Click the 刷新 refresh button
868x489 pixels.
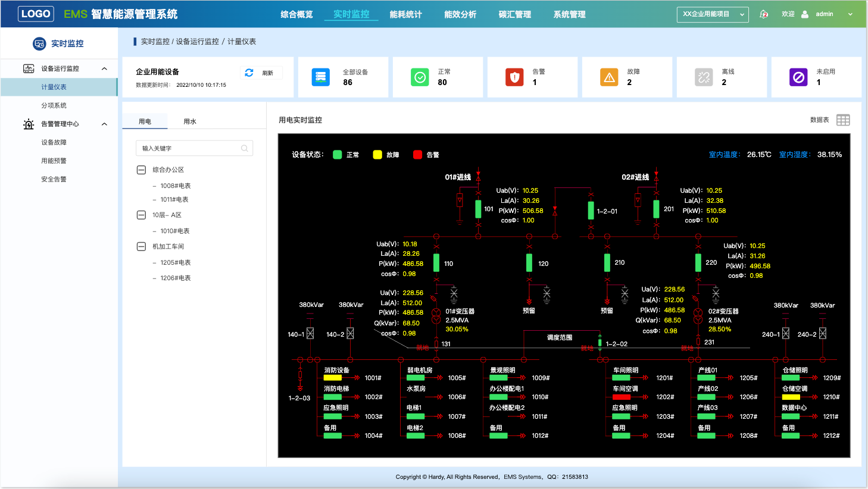click(x=262, y=73)
